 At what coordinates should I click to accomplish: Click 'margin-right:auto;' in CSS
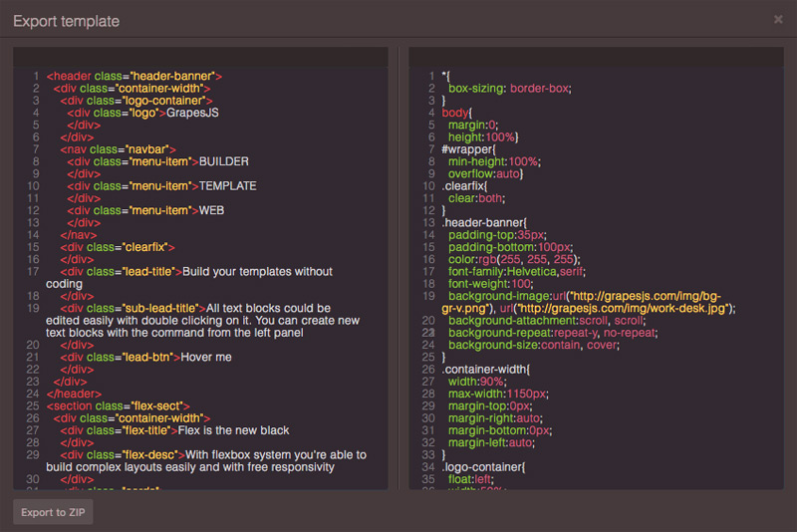pos(495,418)
